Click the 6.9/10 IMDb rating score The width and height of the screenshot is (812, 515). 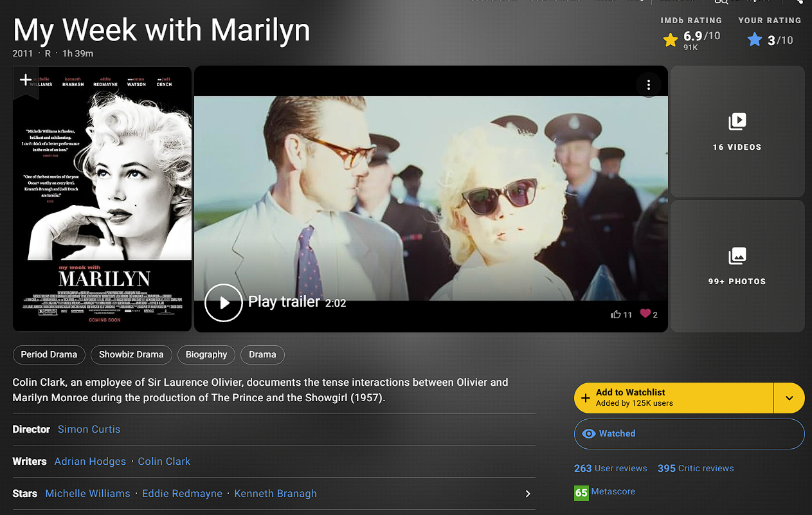pyautogui.click(x=702, y=36)
